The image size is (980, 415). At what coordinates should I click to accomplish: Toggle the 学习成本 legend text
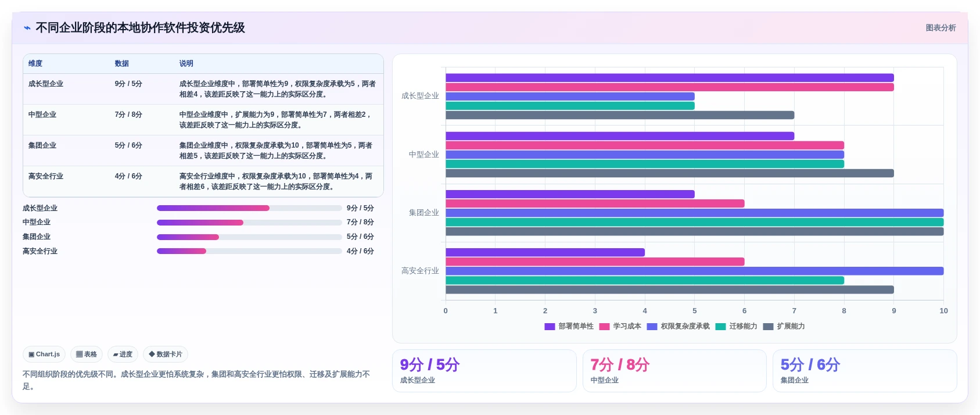tap(627, 327)
